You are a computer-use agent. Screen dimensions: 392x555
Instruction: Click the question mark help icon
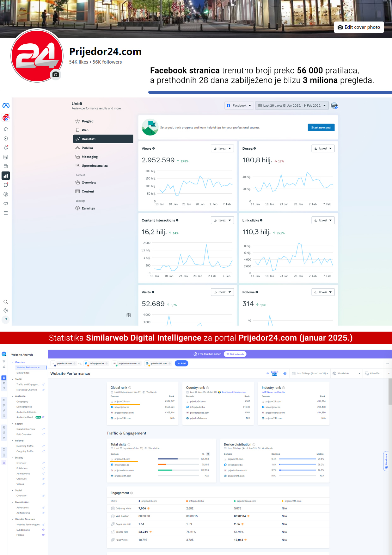pyautogui.click(x=6, y=320)
